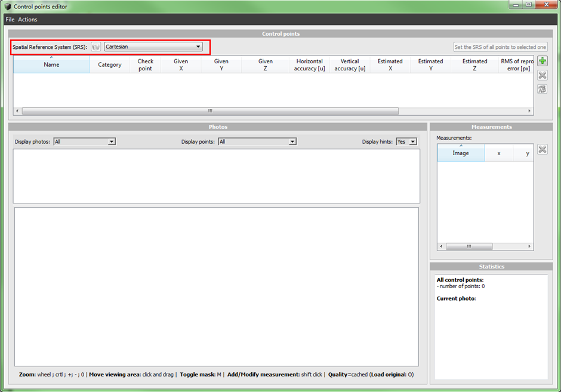This screenshot has width=561, height=392.
Task: Click the left arrow of control points scrollbar
Action: pos(17,111)
